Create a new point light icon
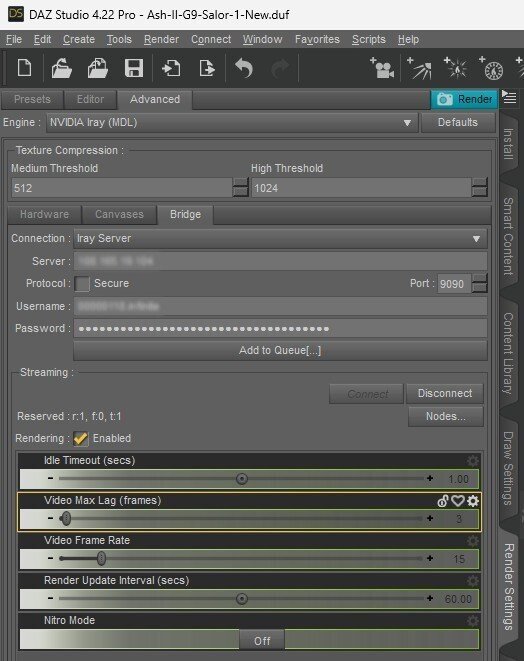 click(456, 68)
